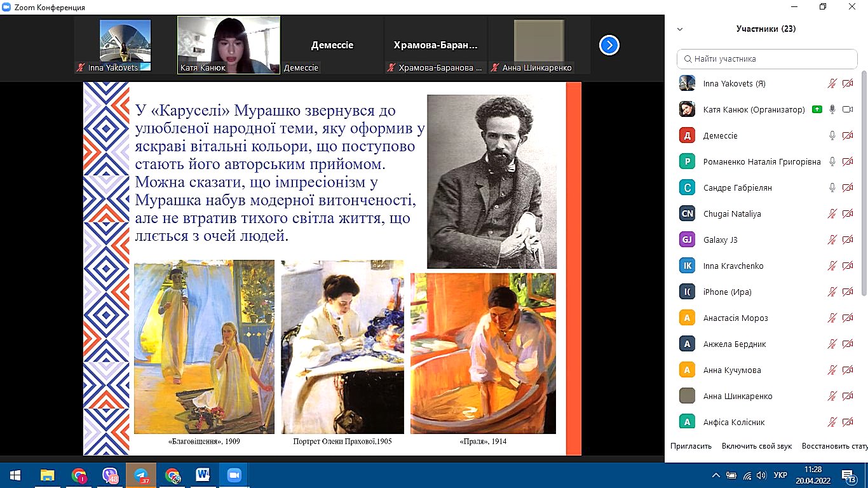Click Включить свой звук button
The height and width of the screenshot is (488, 868).
click(757, 446)
